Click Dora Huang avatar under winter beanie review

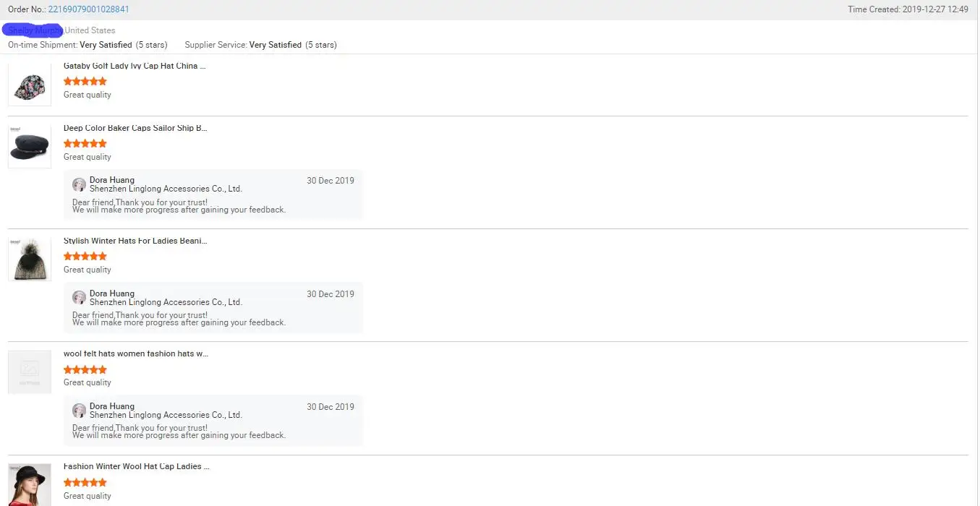pos(80,298)
